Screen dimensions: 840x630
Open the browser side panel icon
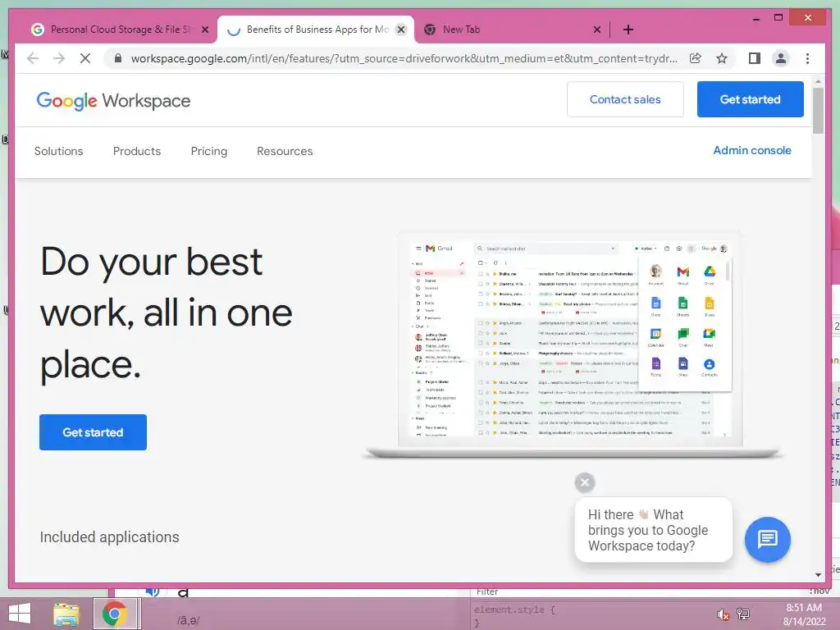[x=755, y=58]
